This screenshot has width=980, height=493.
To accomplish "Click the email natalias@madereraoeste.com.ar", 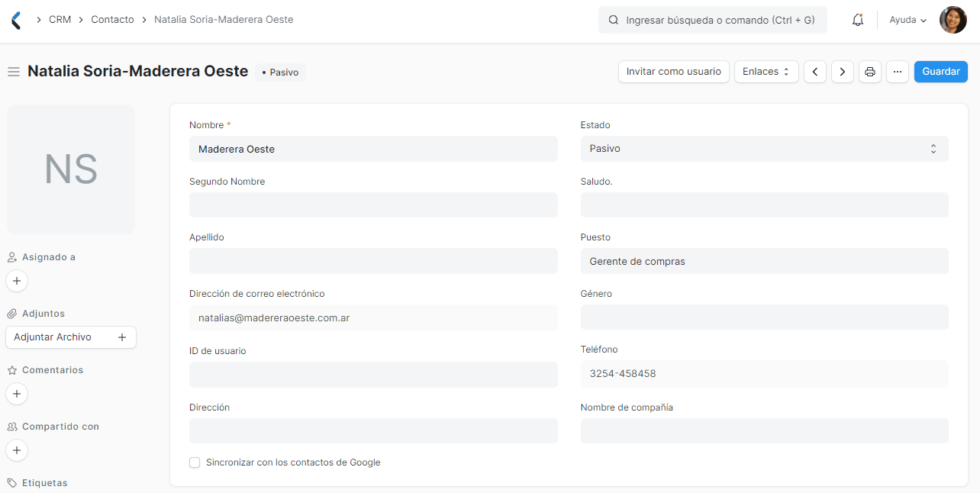I will click(x=274, y=318).
